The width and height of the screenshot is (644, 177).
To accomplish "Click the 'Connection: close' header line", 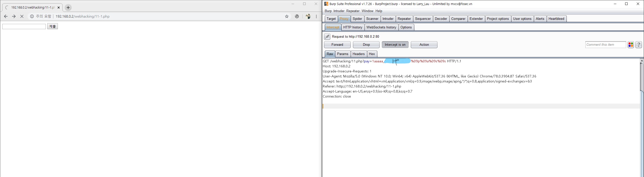I will pyautogui.click(x=337, y=96).
